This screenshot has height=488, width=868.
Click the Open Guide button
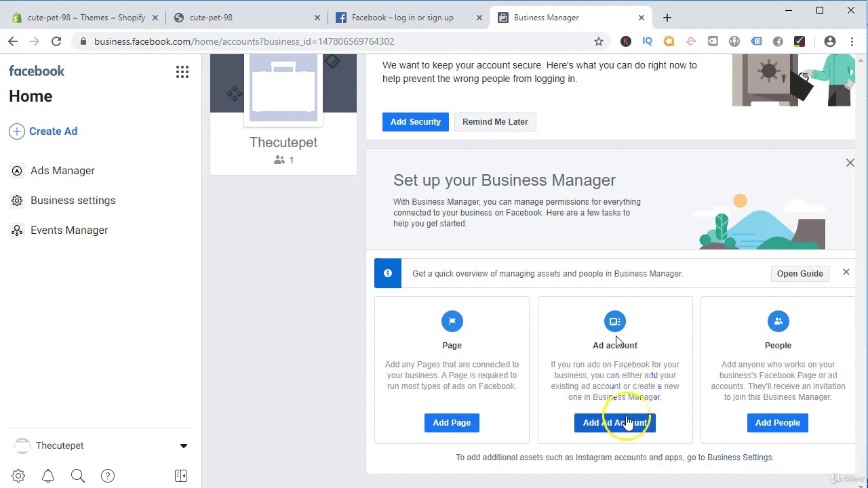click(800, 274)
